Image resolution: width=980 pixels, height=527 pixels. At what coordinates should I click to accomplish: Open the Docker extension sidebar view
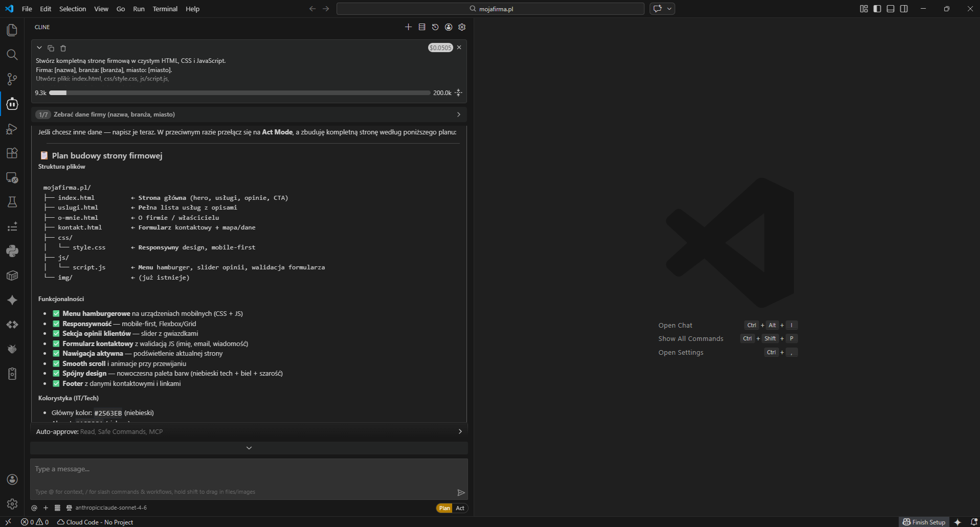coord(12,276)
